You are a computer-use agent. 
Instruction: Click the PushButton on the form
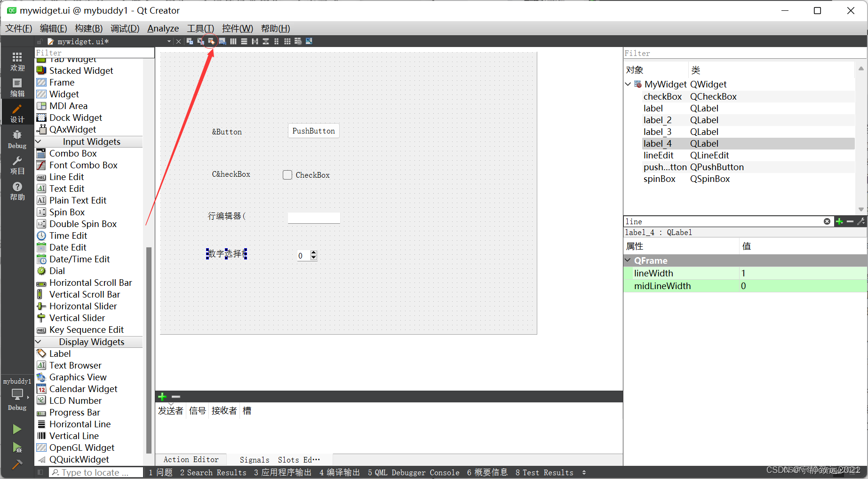point(313,131)
